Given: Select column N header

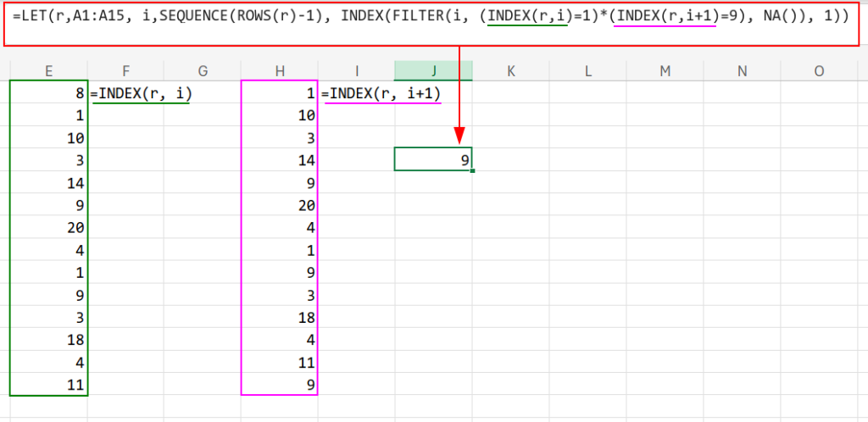Looking at the screenshot, I should tap(742, 71).
